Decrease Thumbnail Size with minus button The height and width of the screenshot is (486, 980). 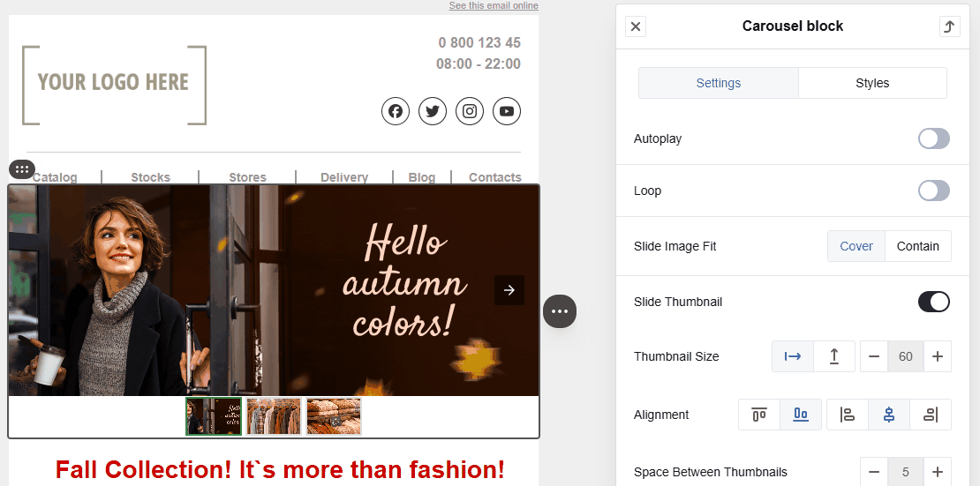pos(874,356)
